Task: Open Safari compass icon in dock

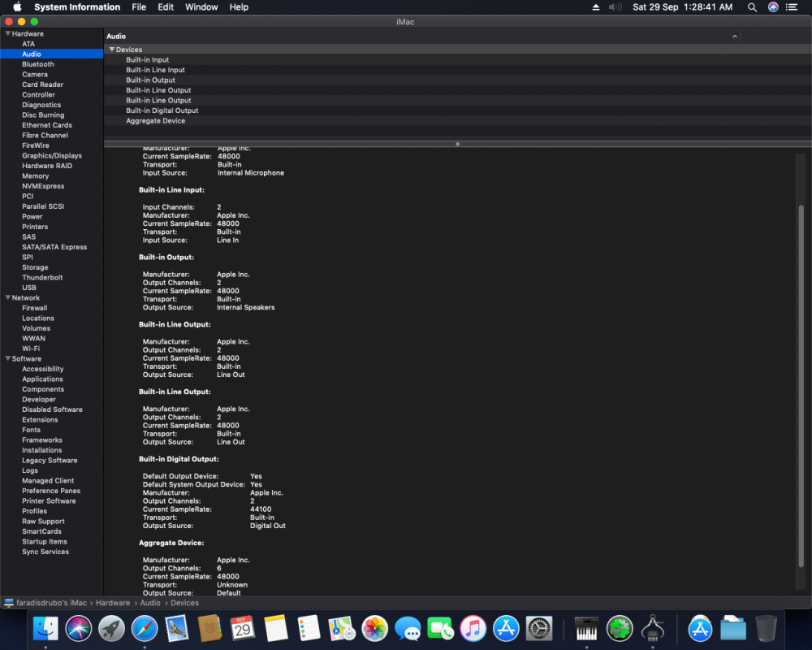Action: (145, 629)
